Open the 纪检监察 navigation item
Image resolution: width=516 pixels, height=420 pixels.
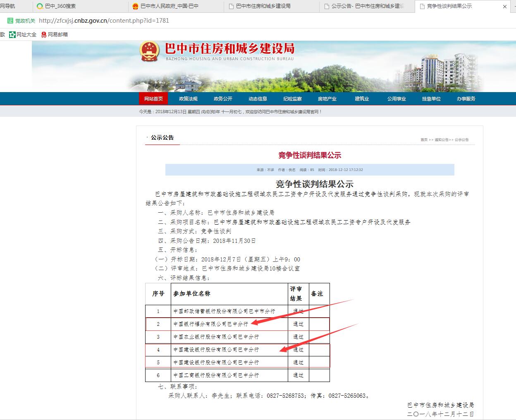pos(292,99)
